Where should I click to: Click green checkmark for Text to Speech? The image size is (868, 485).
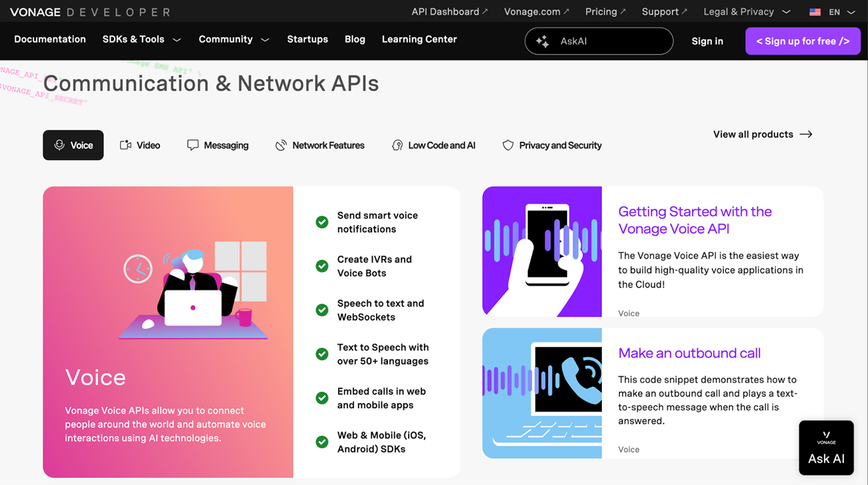[x=322, y=354]
